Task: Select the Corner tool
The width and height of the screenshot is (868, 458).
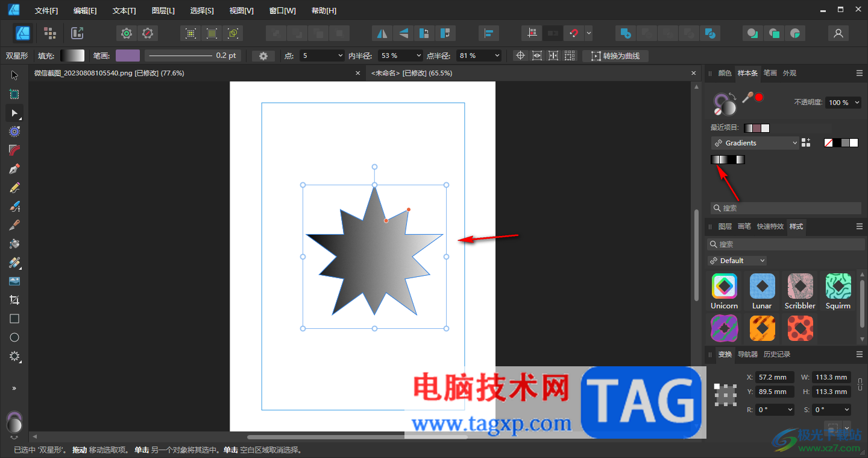Action: pyautogui.click(x=14, y=150)
